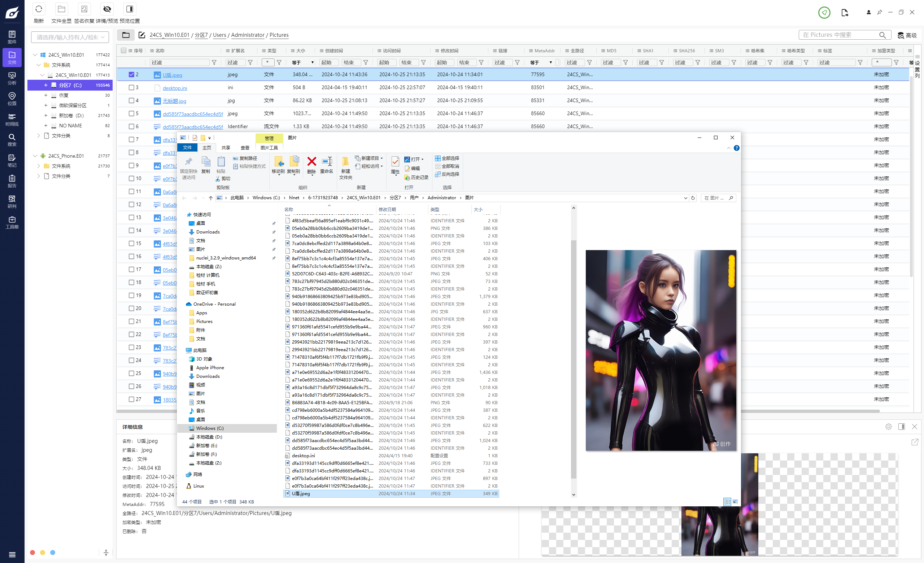Click the 签名恢复 toolbar icon
Image resolution: width=924 pixels, height=563 pixels.
tap(84, 9)
